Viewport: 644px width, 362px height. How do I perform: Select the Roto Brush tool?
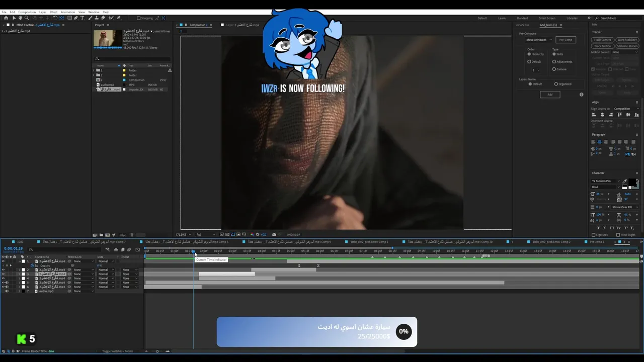point(111,18)
